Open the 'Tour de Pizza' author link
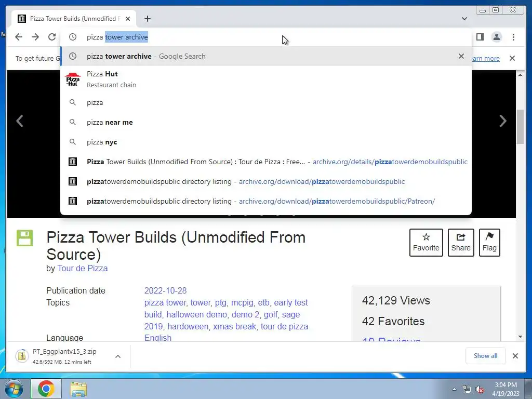Screen dimensions: 532x399 [83, 269]
